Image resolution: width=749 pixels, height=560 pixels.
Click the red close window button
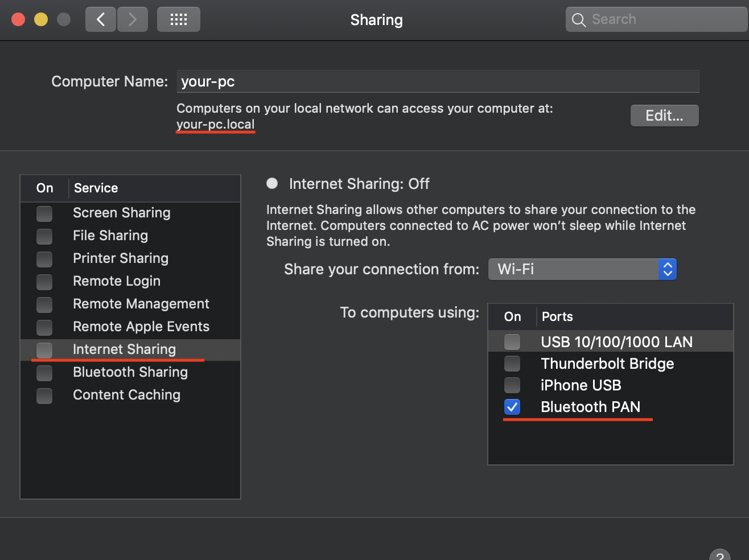(x=18, y=20)
